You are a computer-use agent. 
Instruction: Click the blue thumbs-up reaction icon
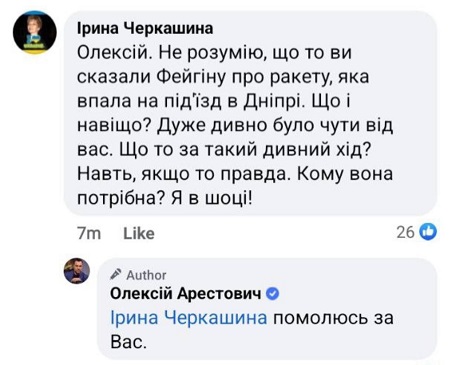point(428,232)
